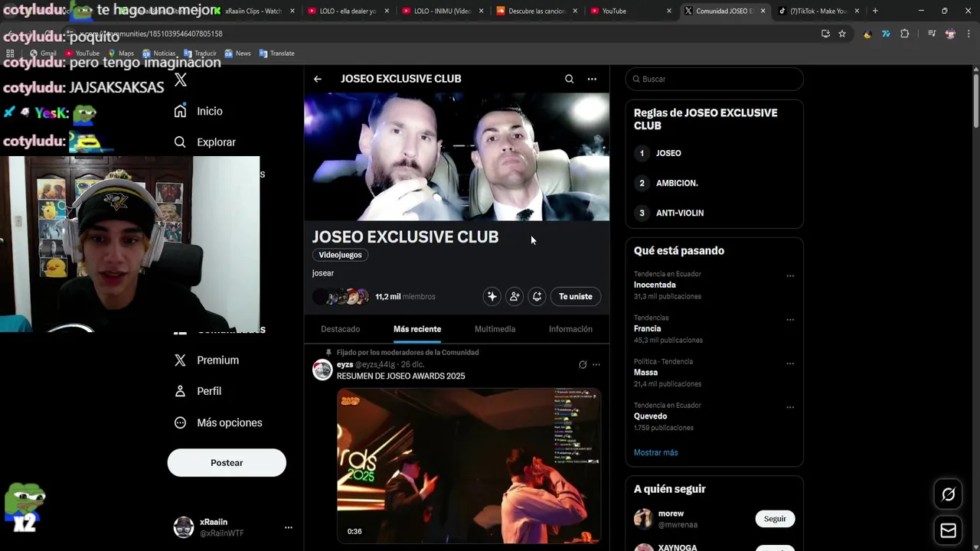This screenshot has width=980, height=551.
Task: Open the Quevedo trending topic
Action: pyautogui.click(x=650, y=416)
